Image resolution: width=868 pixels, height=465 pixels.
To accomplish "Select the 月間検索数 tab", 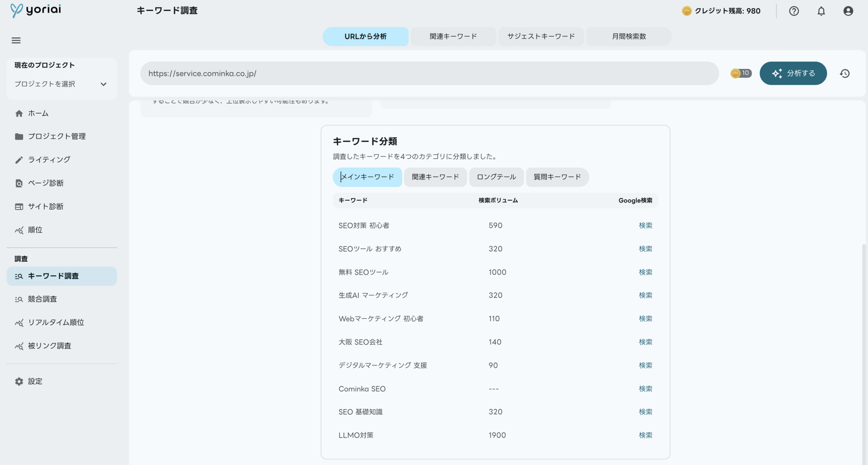I will 629,36.
